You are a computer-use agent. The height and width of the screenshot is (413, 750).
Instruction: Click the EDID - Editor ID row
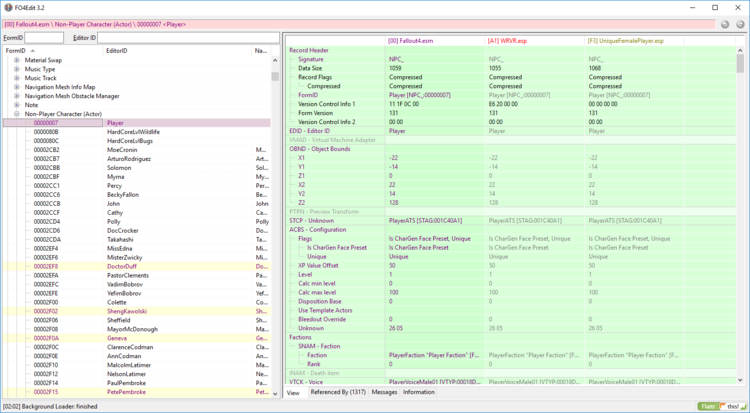point(511,131)
